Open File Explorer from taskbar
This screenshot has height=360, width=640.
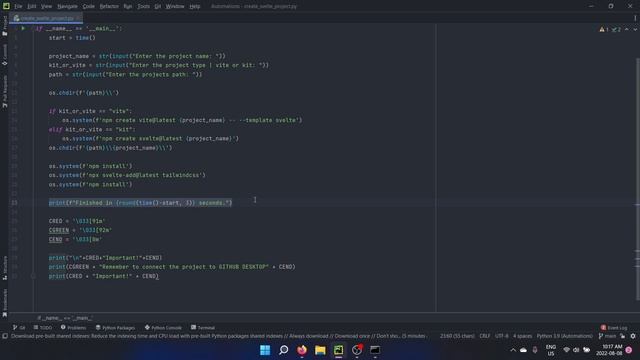click(x=320, y=350)
